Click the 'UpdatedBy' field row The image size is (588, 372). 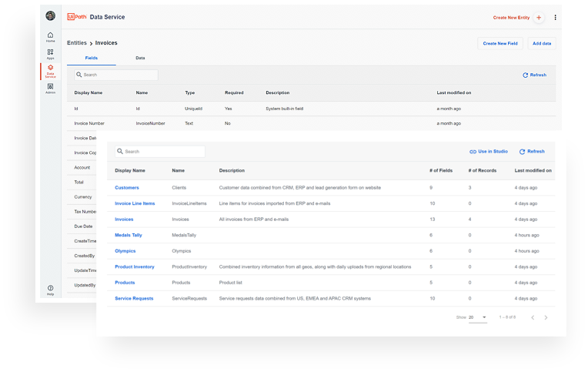(x=85, y=285)
